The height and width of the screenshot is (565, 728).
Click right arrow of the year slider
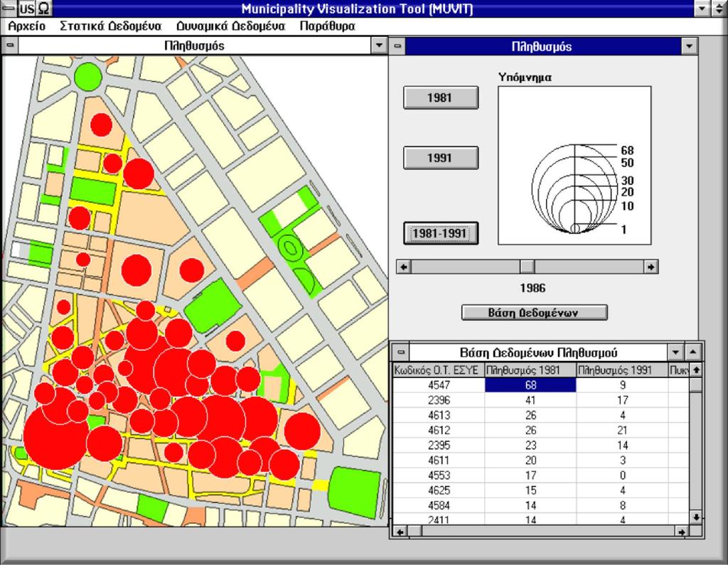[651, 267]
